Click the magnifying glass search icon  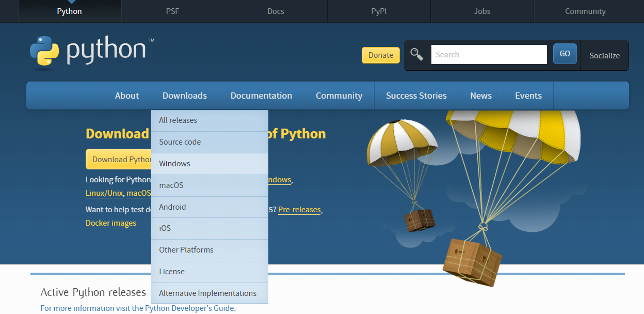coord(417,54)
